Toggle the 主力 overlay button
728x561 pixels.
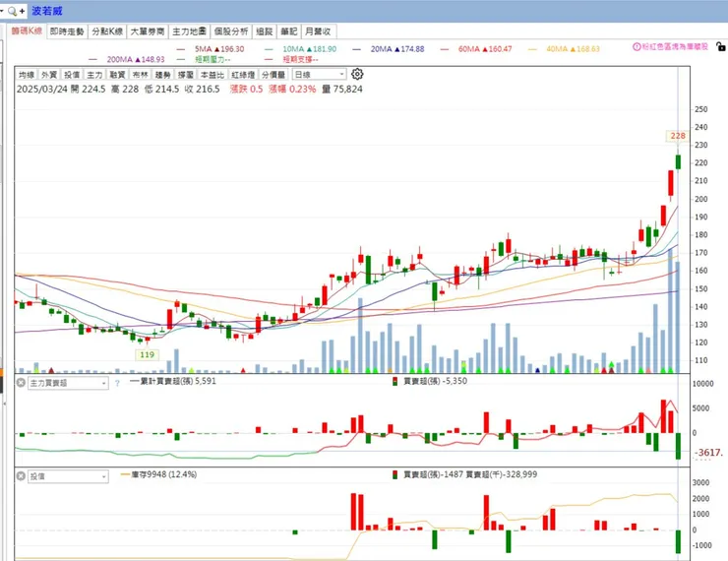click(x=94, y=75)
